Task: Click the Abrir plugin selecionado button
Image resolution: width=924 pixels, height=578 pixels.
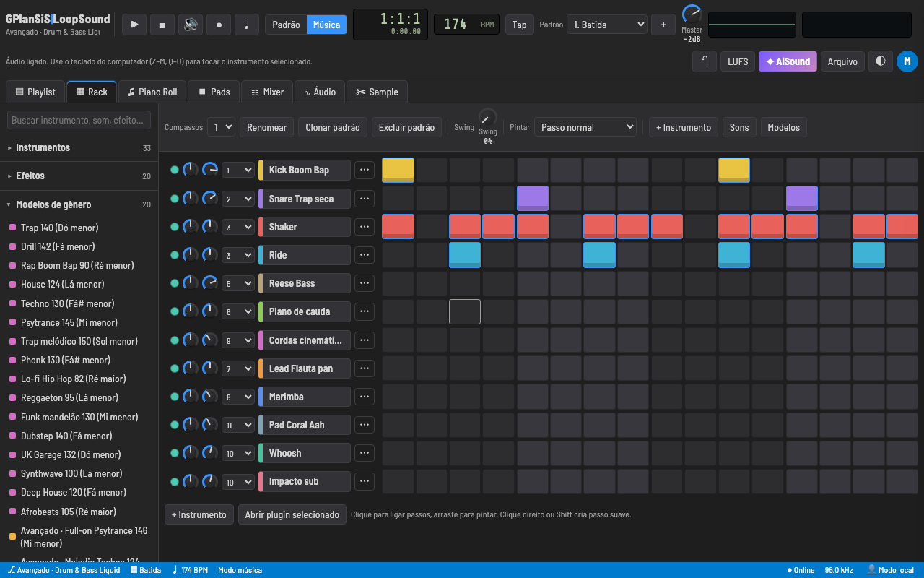Action: pos(292,514)
